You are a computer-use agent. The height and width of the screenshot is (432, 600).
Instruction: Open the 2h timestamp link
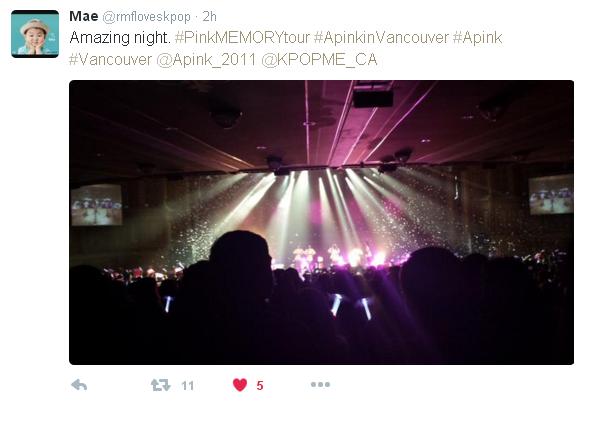[x=210, y=16]
